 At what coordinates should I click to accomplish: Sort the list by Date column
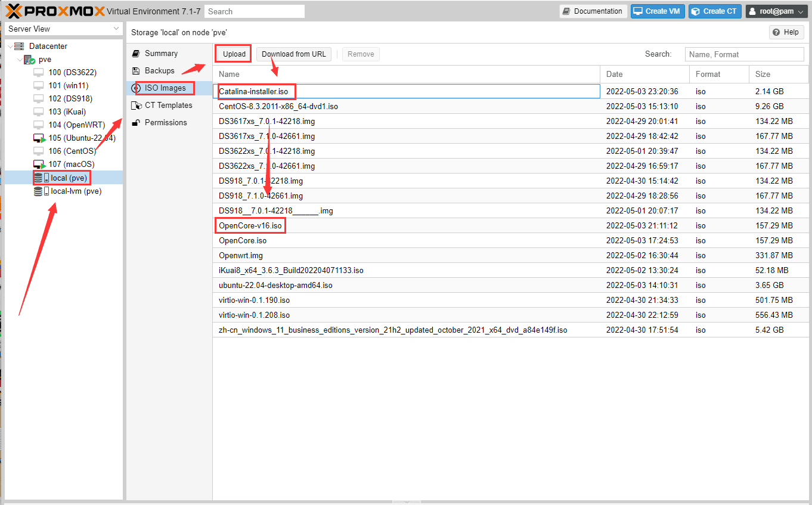point(644,74)
